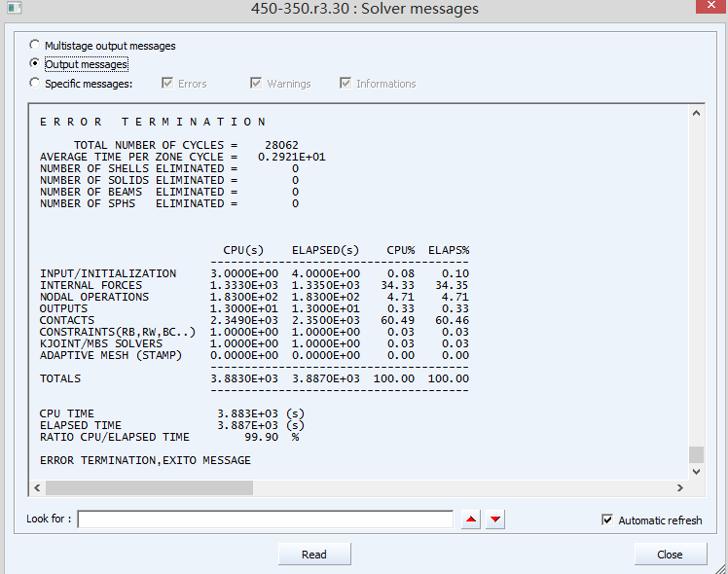Toggle the Informations checkbox
This screenshot has width=728, height=574.
[x=346, y=84]
